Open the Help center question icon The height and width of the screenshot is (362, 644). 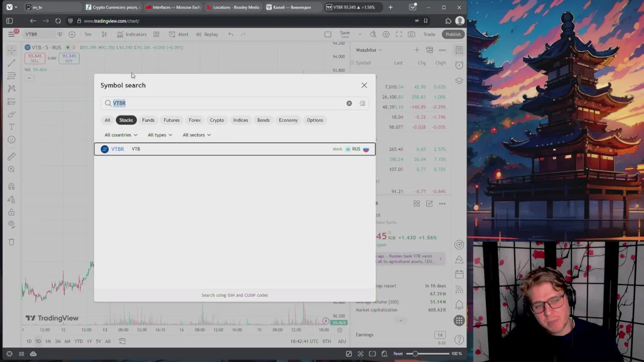459,339
